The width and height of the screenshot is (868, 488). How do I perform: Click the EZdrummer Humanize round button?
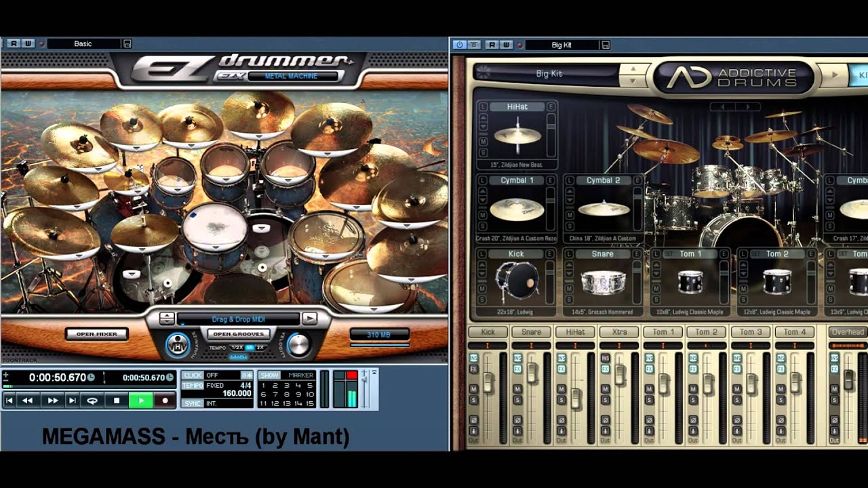[178, 346]
